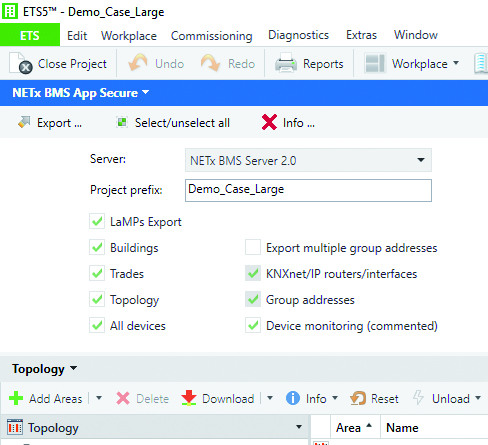The height and width of the screenshot is (445, 488).
Task: Open the Extras menu
Action: (x=361, y=35)
